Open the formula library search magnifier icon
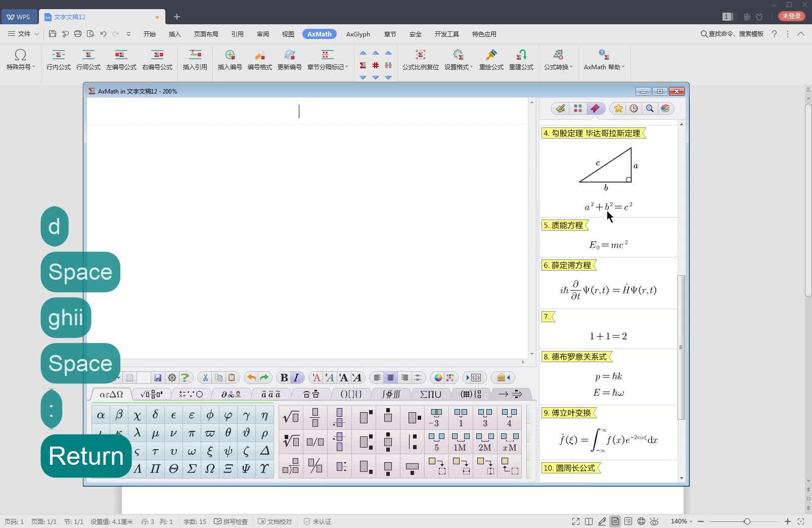The height and width of the screenshot is (528, 812). tap(650, 108)
